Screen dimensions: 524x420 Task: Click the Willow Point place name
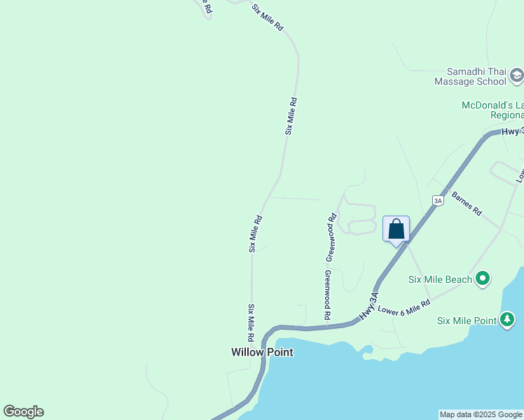pos(262,352)
